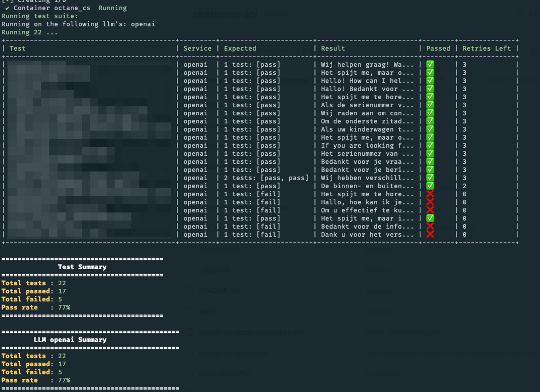Click the 'Running 22 ...' line
The height and width of the screenshot is (392, 540).
pyautogui.click(x=29, y=32)
